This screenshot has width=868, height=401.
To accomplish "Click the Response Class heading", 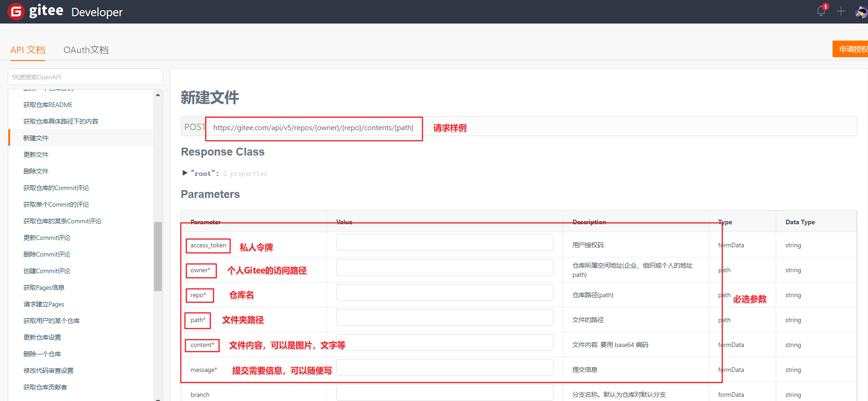I will coord(223,152).
